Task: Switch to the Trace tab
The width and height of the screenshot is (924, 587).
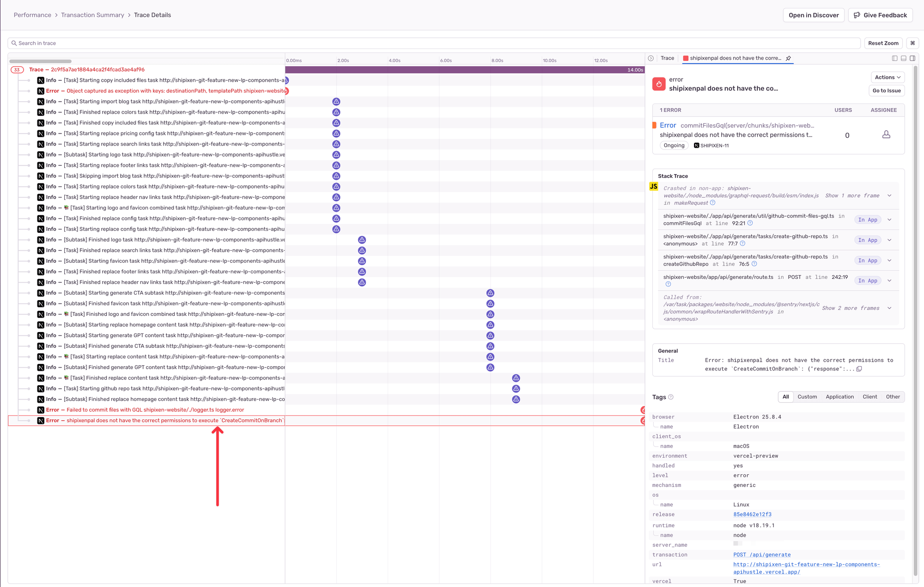Action: tap(667, 58)
